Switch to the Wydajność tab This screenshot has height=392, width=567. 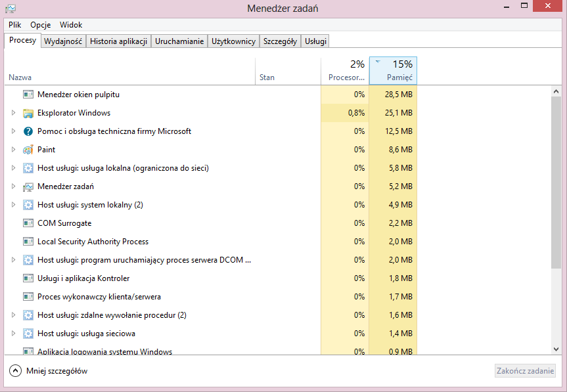62,41
